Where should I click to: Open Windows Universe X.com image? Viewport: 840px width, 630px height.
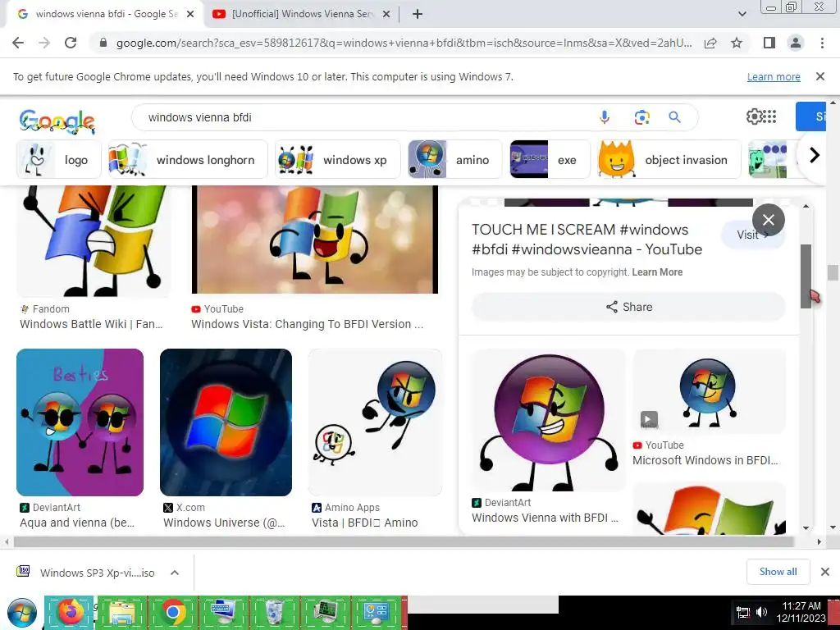click(226, 422)
